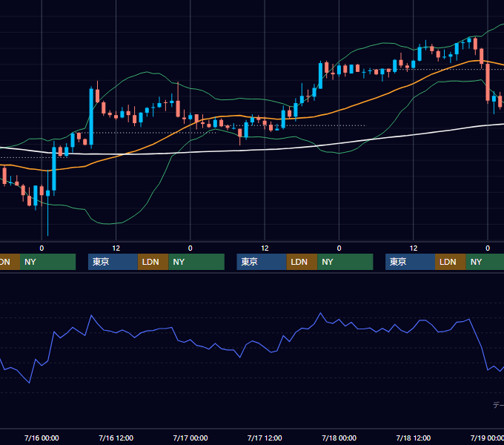Select the 東京 session block on 7/16
Viewport: 504px width, 445px height.
(113, 262)
